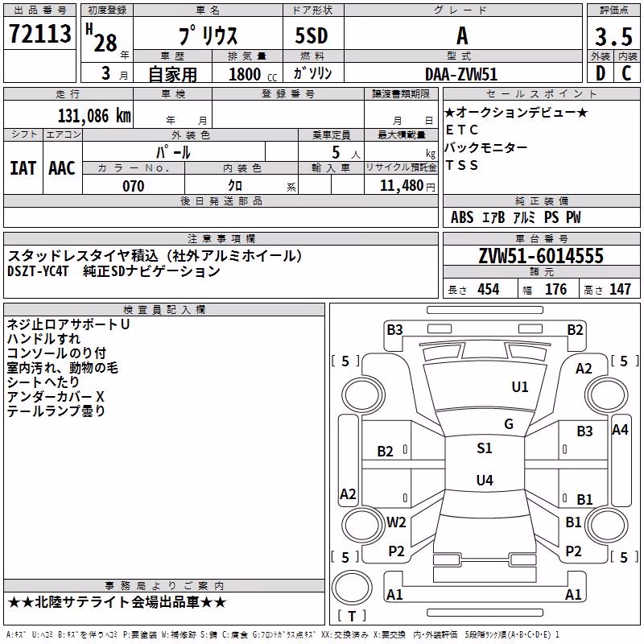Click lot number 72113 field
The width and height of the screenshot is (644, 644).
coord(39,33)
